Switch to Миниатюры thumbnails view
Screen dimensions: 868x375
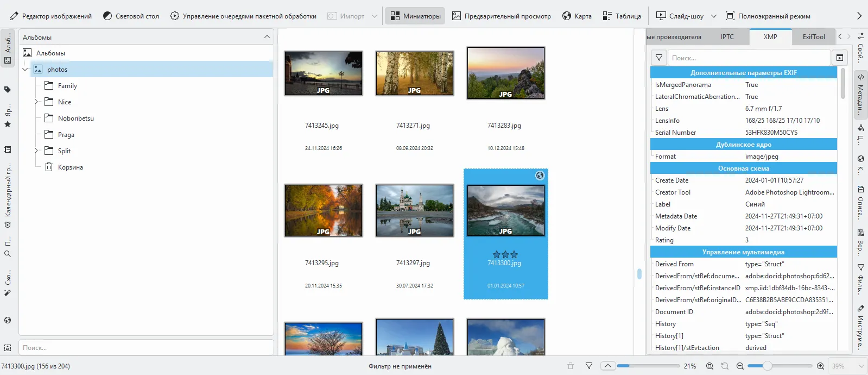(x=415, y=16)
